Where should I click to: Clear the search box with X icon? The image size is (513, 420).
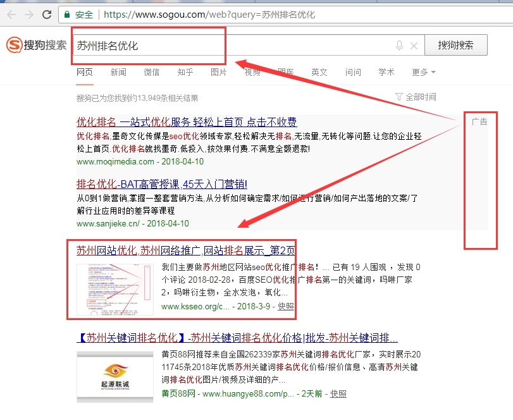pos(414,46)
